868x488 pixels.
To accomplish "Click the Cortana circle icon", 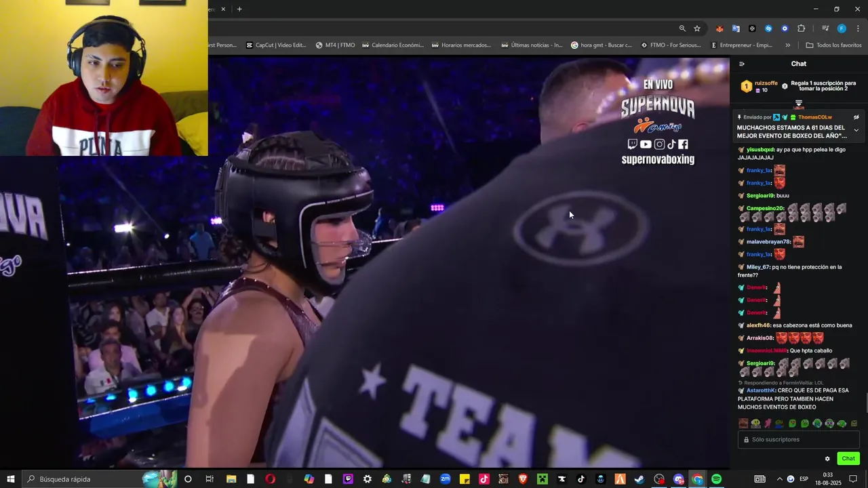I will tap(188, 479).
